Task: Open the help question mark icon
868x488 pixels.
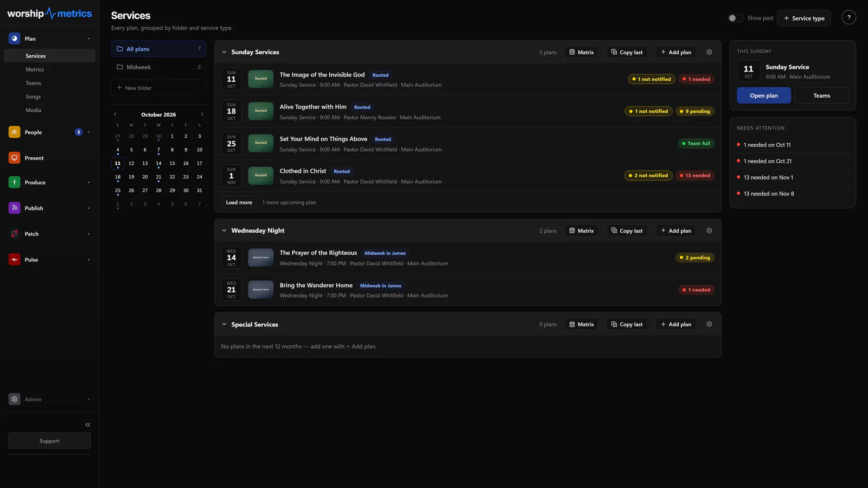Action: [x=849, y=17]
